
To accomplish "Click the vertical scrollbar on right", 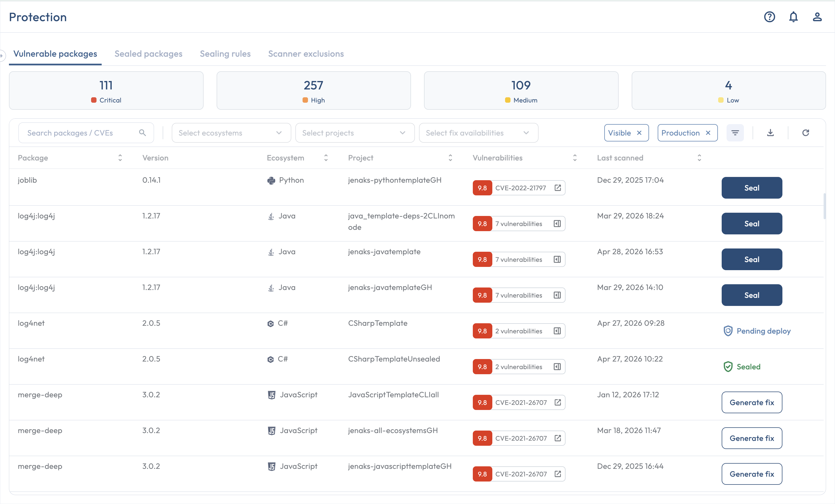I will coord(824,206).
